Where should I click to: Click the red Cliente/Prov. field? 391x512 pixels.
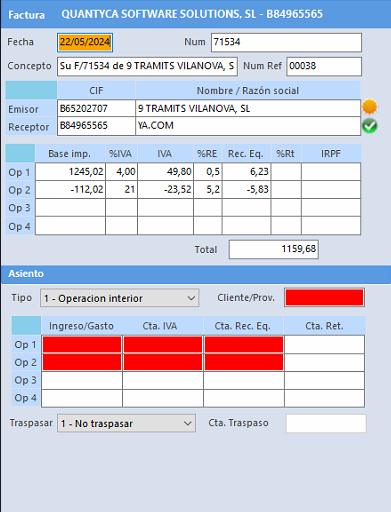pyautogui.click(x=324, y=297)
